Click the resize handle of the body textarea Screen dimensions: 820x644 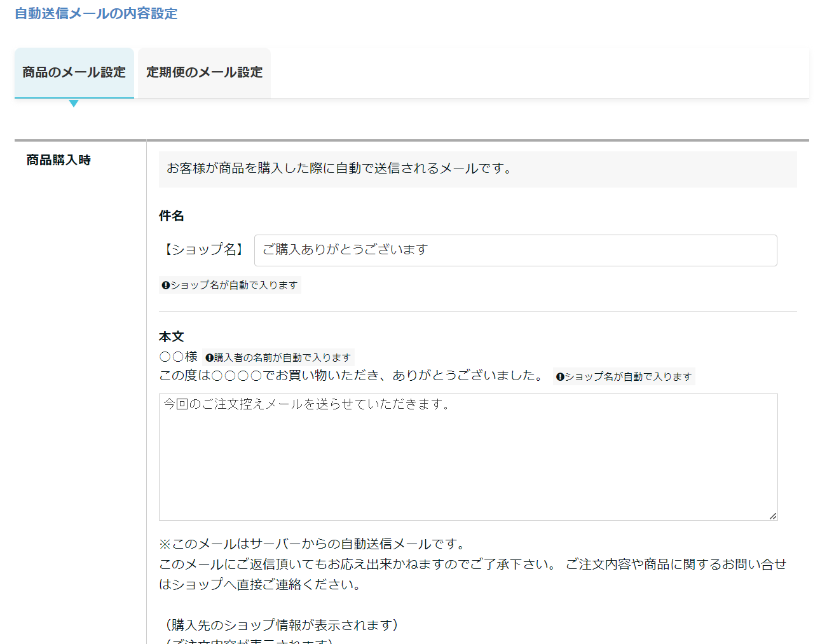click(x=772, y=516)
